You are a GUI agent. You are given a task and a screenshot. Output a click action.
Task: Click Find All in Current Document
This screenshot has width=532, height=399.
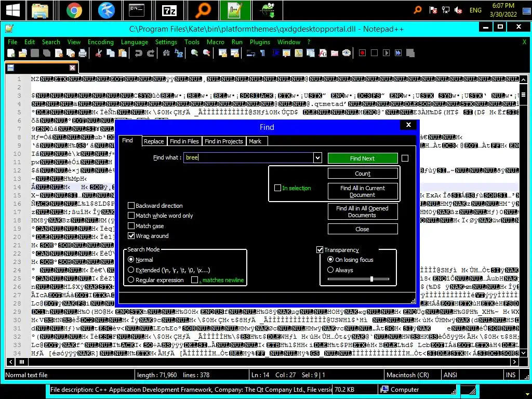point(362,191)
